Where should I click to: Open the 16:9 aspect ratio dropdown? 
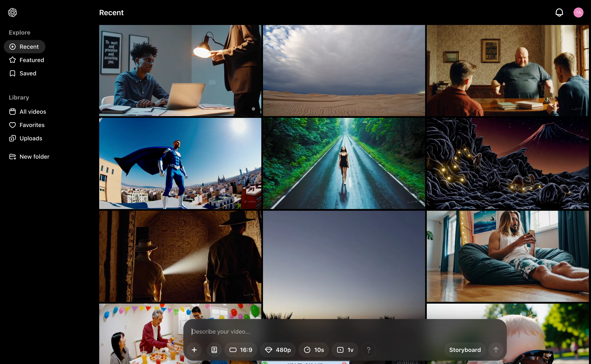[x=241, y=350]
